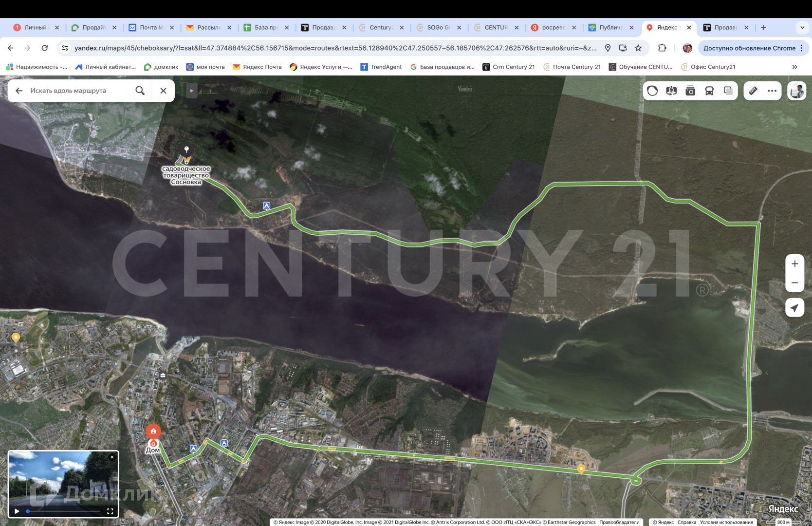This screenshot has height=526, width=812.
Task: Go back in browser history
Action: [11, 48]
